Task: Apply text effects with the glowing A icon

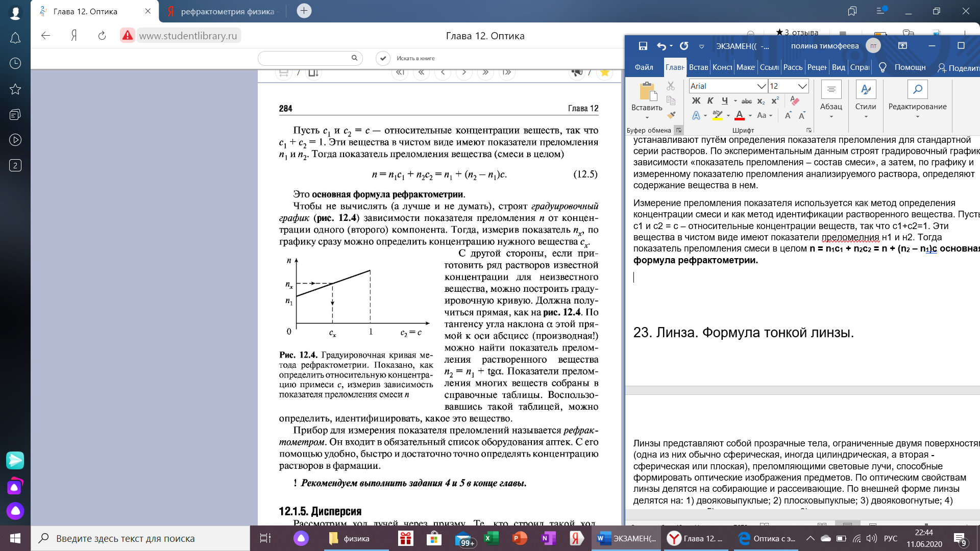Action: (696, 116)
